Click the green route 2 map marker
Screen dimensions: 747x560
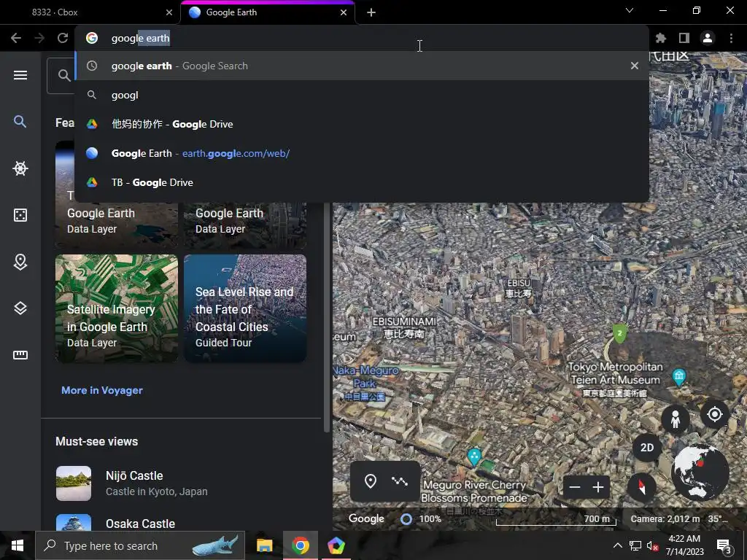pyautogui.click(x=619, y=334)
